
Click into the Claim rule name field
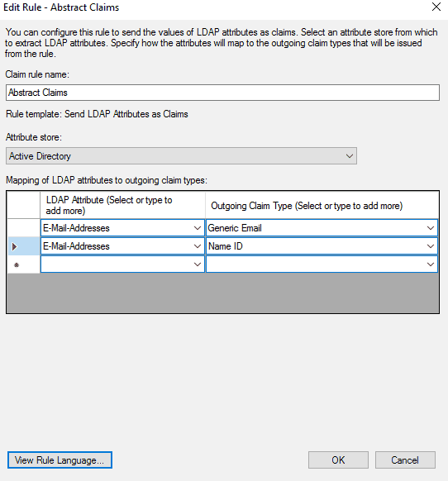coord(222,93)
